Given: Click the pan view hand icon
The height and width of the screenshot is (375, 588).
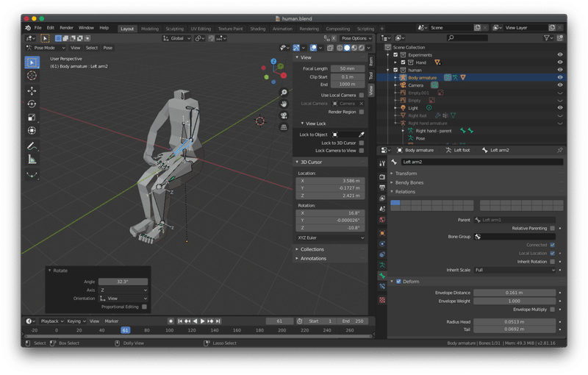Looking at the screenshot, I should pos(284,104).
